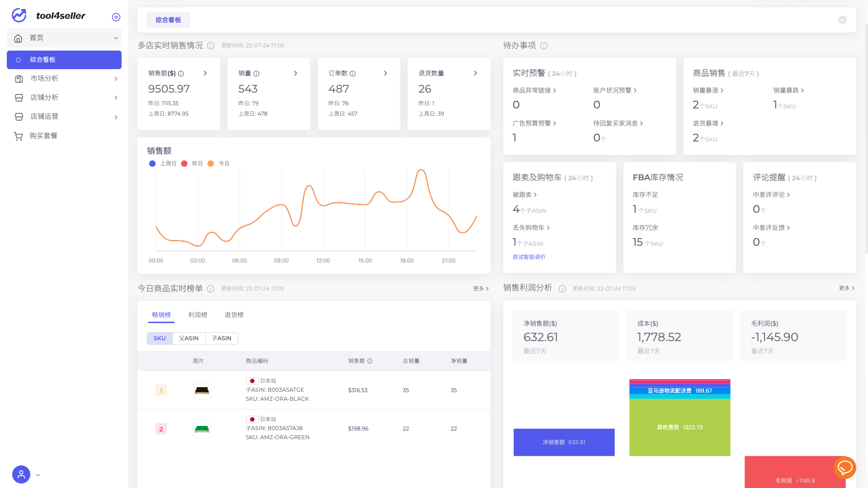Switch to the 利润榜 tab
This screenshot has height=488, width=868.
[x=198, y=314]
